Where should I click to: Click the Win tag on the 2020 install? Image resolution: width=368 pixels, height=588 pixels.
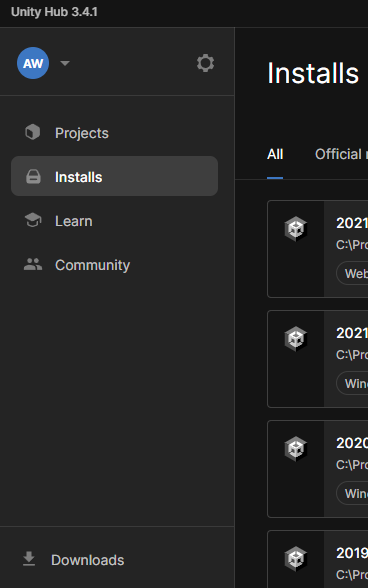pyautogui.click(x=353, y=493)
